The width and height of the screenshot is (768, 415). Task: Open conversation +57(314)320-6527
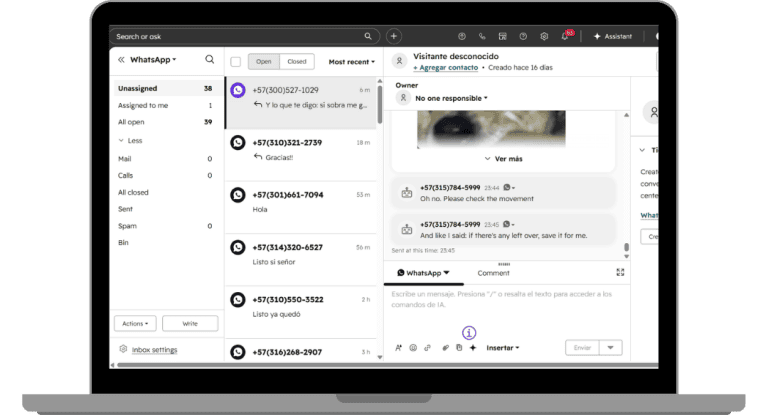tap(300, 260)
